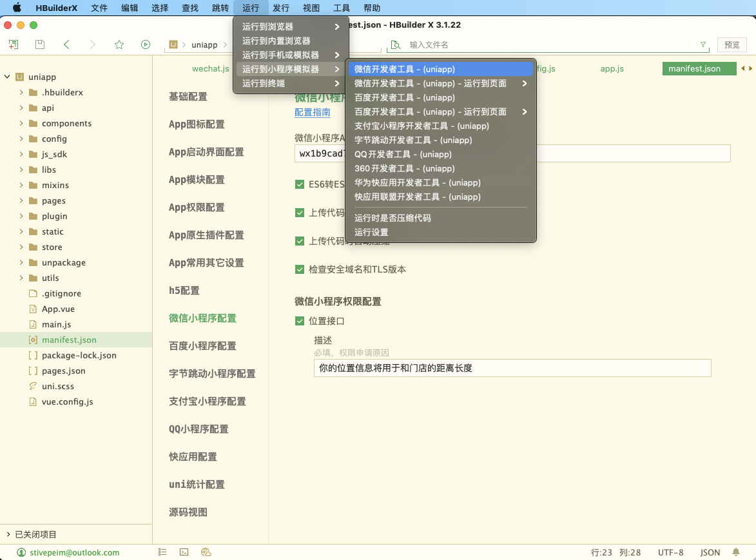Click the location permission description field
The image size is (756, 560).
point(512,368)
